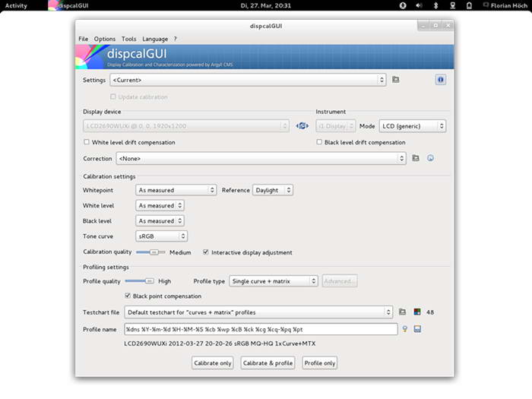Browse for testchart file folder icon

402,312
